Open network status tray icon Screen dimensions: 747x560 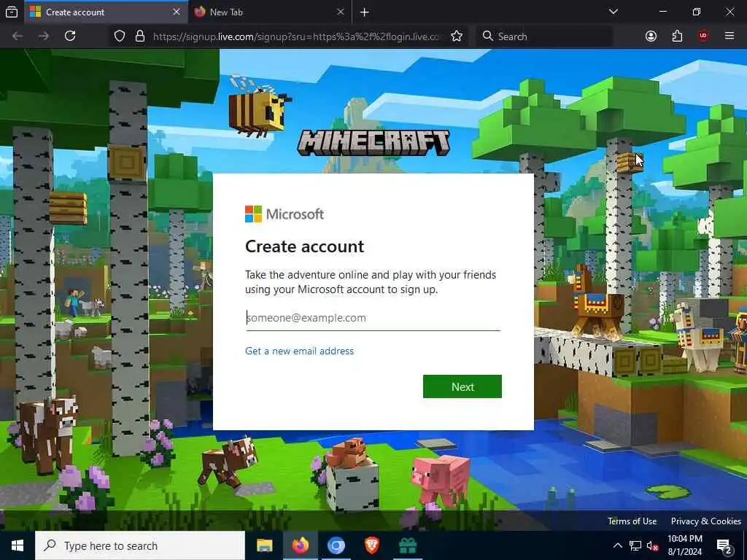[x=635, y=545]
